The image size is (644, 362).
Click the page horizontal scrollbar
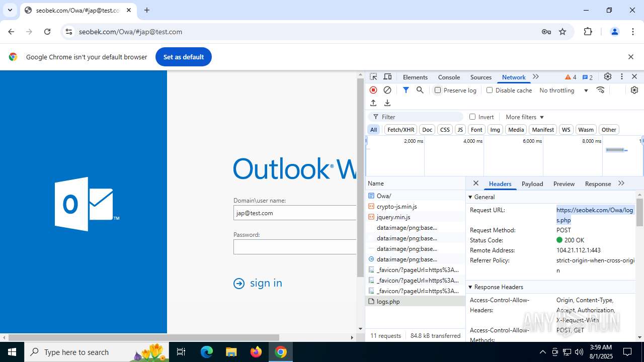[143, 337]
